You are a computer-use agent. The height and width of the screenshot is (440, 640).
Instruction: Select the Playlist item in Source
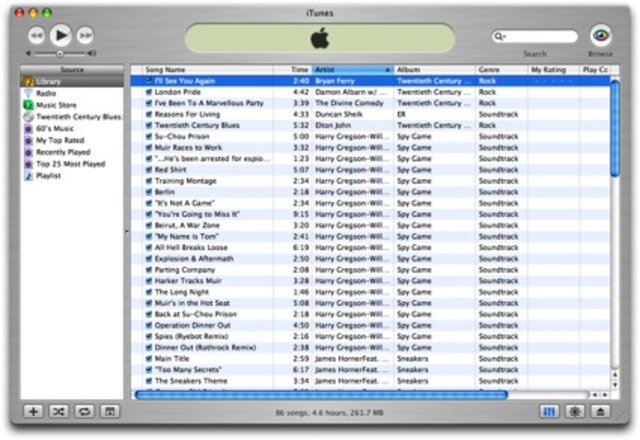pos(72,176)
